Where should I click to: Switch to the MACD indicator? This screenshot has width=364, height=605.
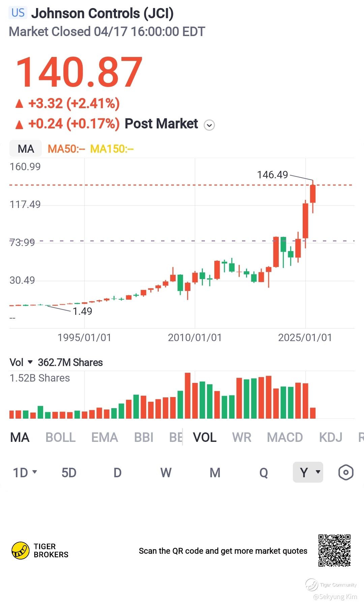[285, 437]
